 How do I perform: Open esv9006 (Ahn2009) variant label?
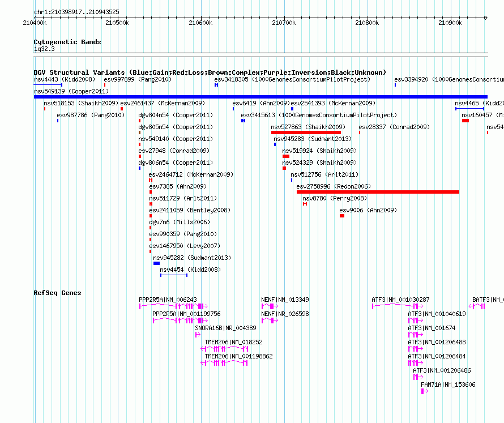pyautogui.click(x=368, y=210)
